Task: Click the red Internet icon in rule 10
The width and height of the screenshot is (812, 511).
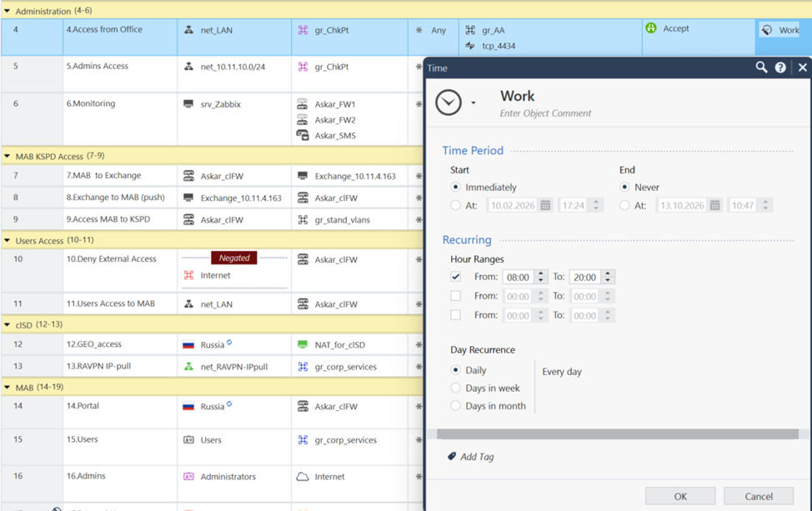Action: pyautogui.click(x=188, y=275)
